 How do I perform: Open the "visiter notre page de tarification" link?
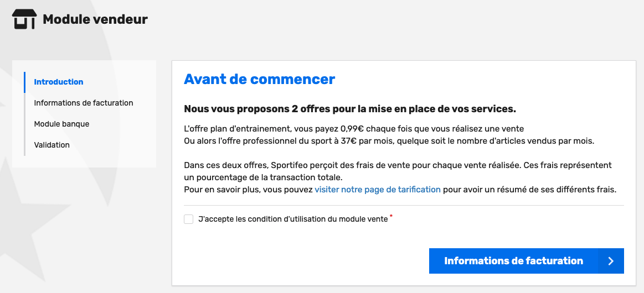[378, 190]
